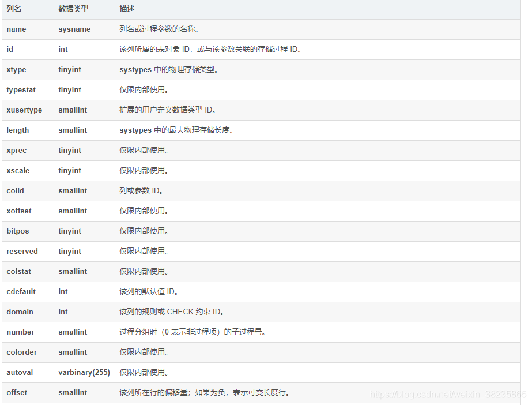Click smallint in the offset row
532x405 pixels.
click(73, 393)
